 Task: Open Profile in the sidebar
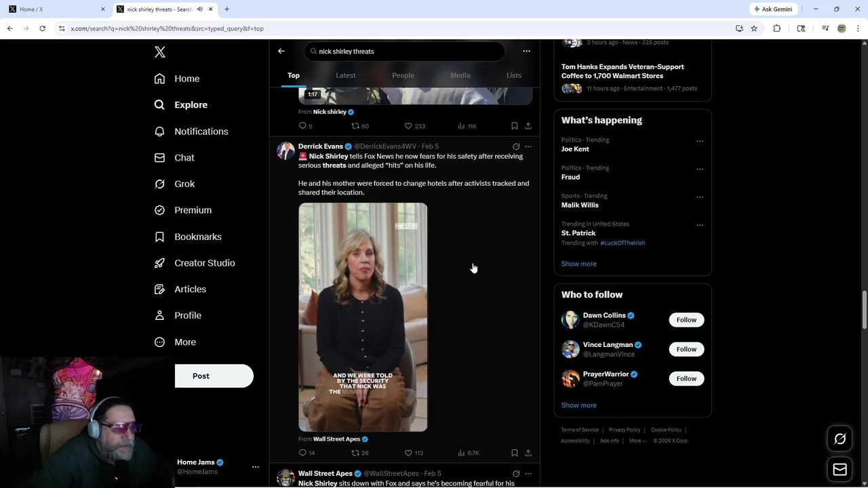pyautogui.click(x=178, y=315)
